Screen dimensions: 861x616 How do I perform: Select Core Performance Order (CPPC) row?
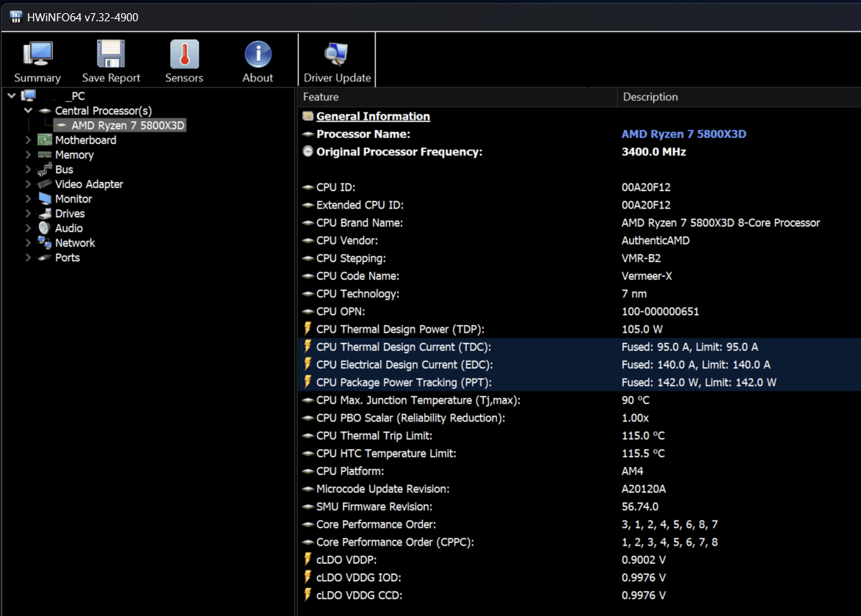click(579, 542)
